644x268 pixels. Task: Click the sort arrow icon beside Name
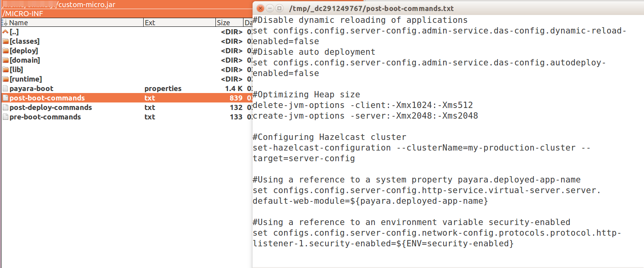[5, 23]
